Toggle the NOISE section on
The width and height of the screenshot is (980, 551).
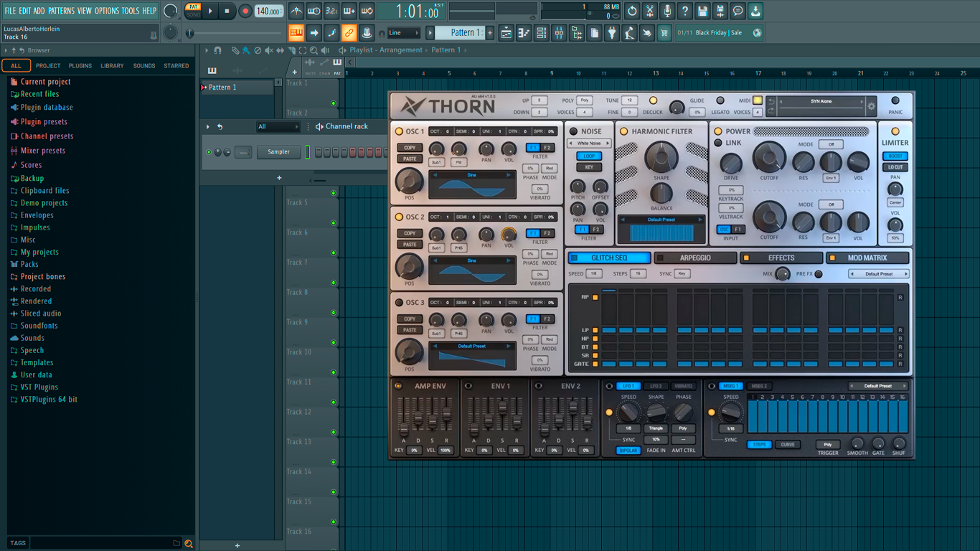573,132
